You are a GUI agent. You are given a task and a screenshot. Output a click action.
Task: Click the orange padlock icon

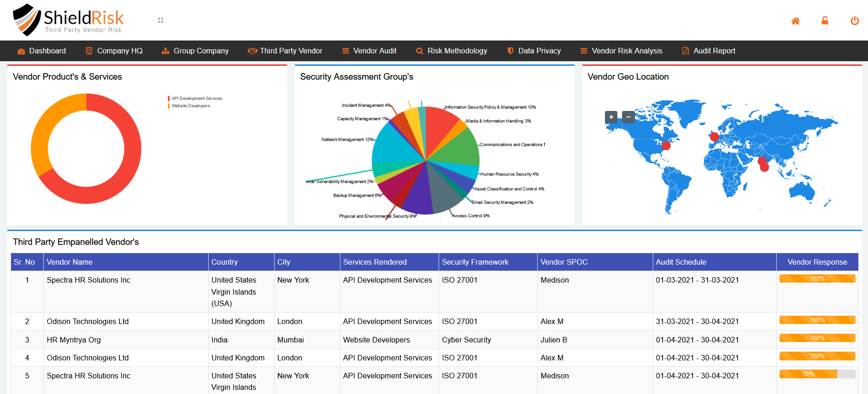[x=825, y=21]
